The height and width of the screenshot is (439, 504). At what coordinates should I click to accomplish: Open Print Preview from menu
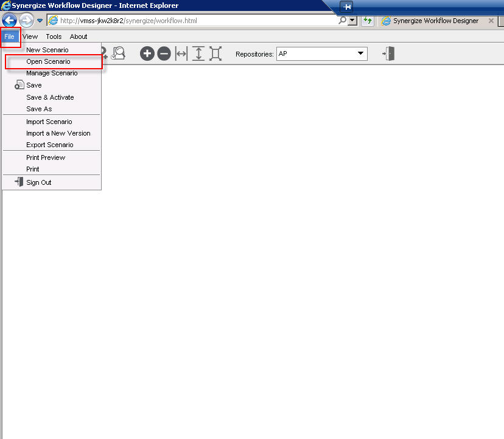[x=51, y=157]
